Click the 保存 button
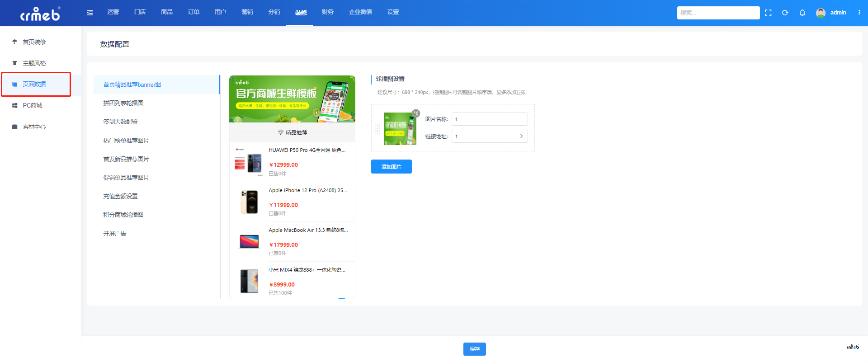 pyautogui.click(x=475, y=349)
